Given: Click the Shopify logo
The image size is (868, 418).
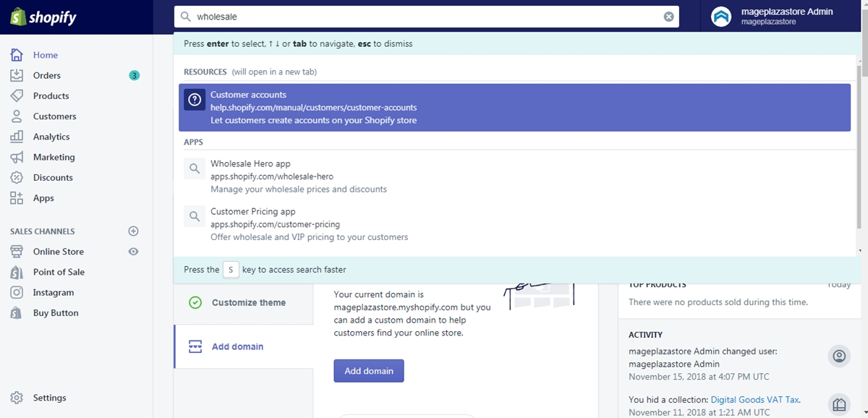Looking at the screenshot, I should tap(43, 17).
